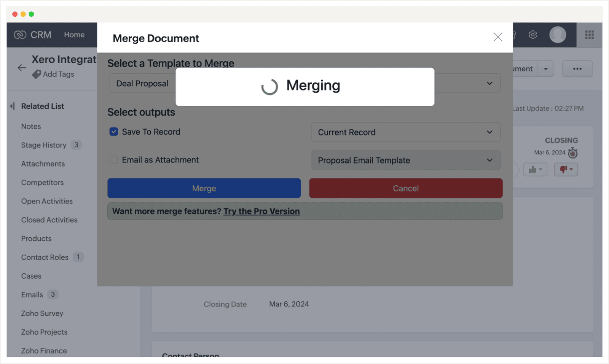Open Contact Roles related list
Image resolution: width=609 pixels, height=364 pixels.
click(x=45, y=257)
